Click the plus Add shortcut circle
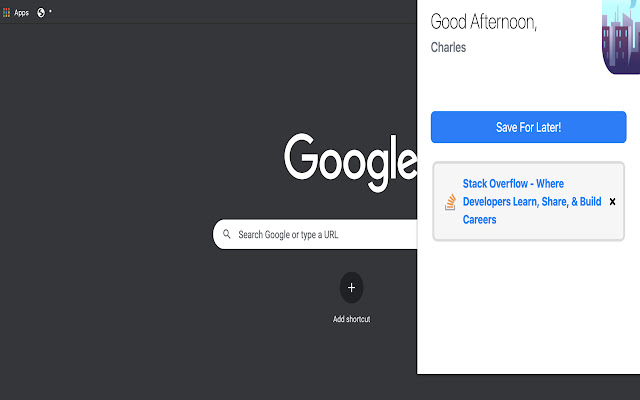The width and height of the screenshot is (640, 400). 351,288
